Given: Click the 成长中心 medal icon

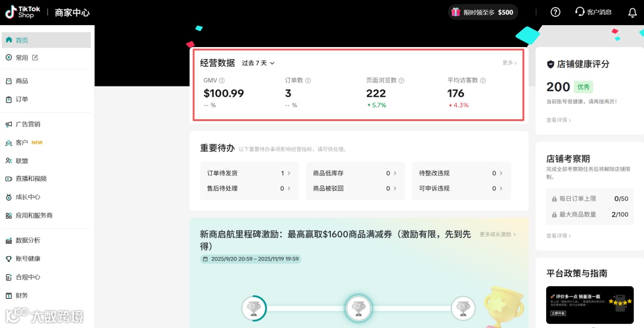Looking at the screenshot, I should coord(8,197).
